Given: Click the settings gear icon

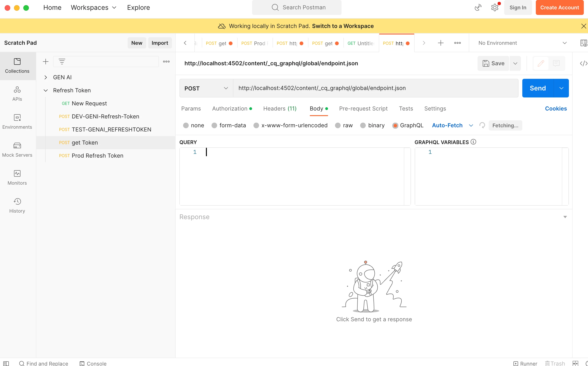Looking at the screenshot, I should [495, 7].
